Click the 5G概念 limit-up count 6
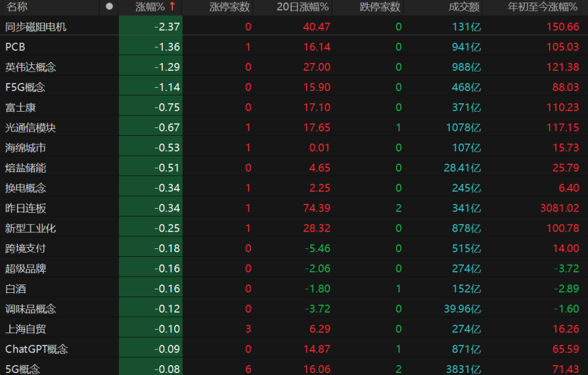 (x=248, y=369)
